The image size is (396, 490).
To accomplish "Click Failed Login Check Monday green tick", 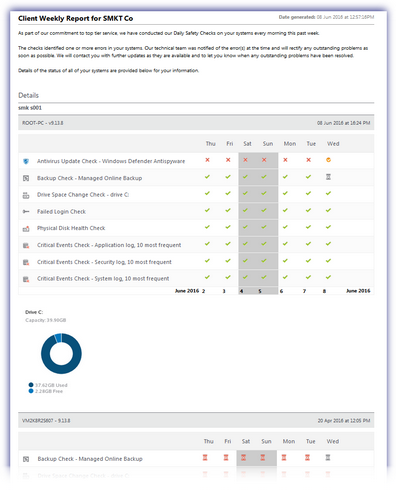I will point(285,210).
